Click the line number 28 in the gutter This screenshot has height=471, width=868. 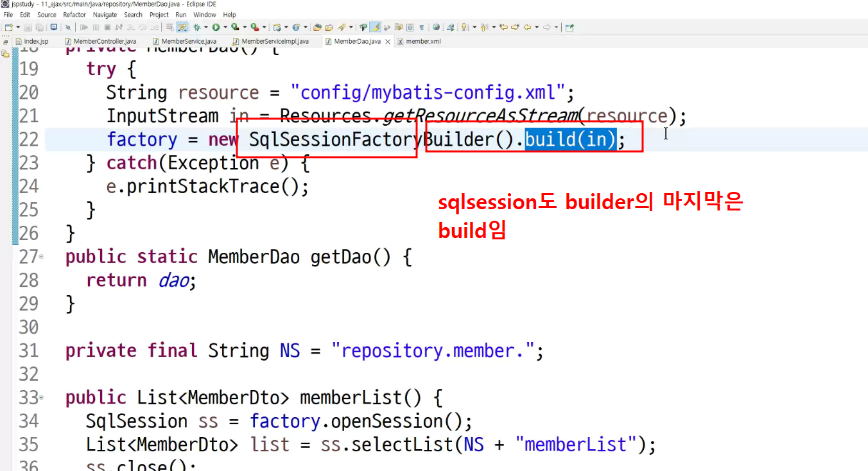point(29,280)
